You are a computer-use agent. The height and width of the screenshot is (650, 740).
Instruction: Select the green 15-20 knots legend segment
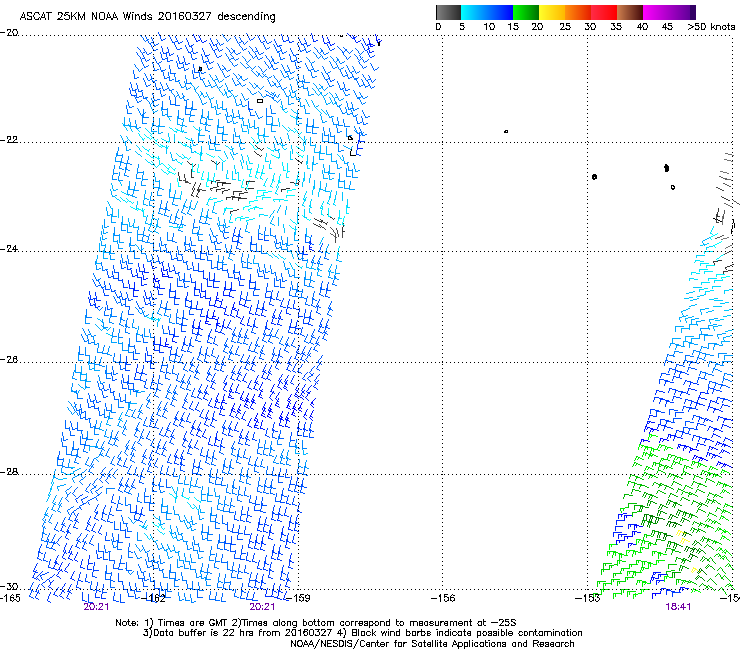tap(526, 12)
